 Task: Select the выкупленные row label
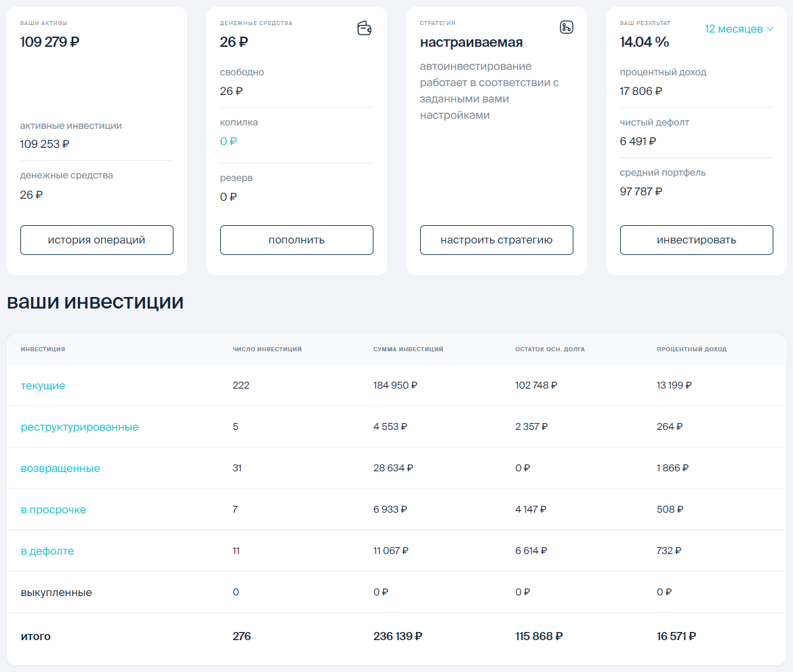56,592
